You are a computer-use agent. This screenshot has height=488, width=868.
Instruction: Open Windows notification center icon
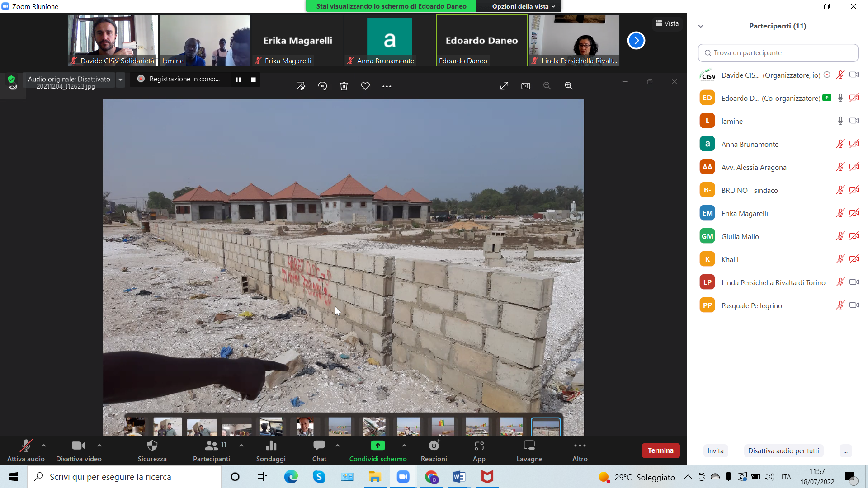point(850,477)
